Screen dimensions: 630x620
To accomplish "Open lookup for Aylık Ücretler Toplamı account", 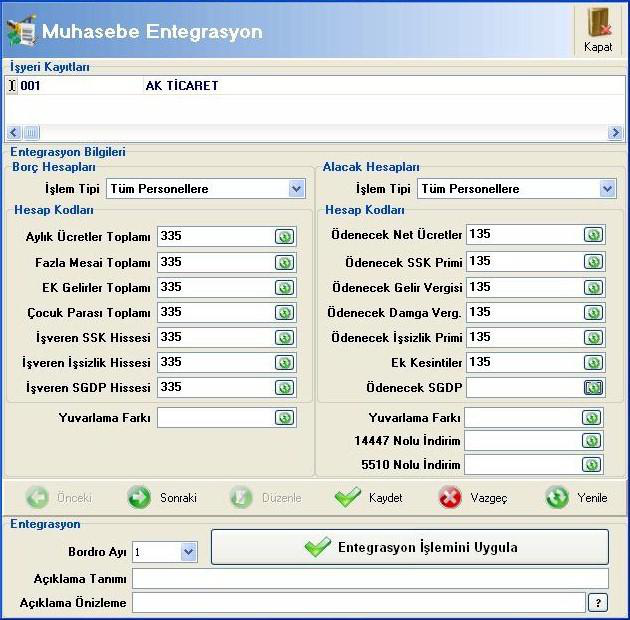I will pos(284,237).
